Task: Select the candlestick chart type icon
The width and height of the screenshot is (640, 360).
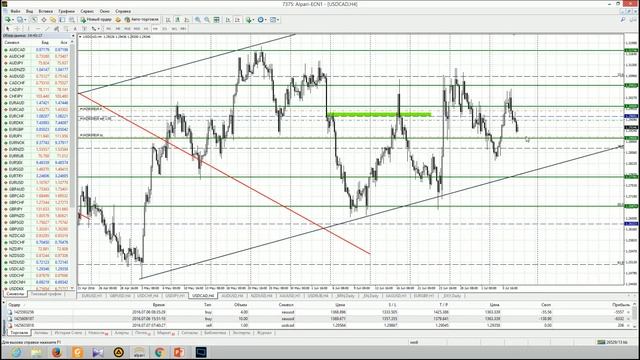Action: click(177, 20)
